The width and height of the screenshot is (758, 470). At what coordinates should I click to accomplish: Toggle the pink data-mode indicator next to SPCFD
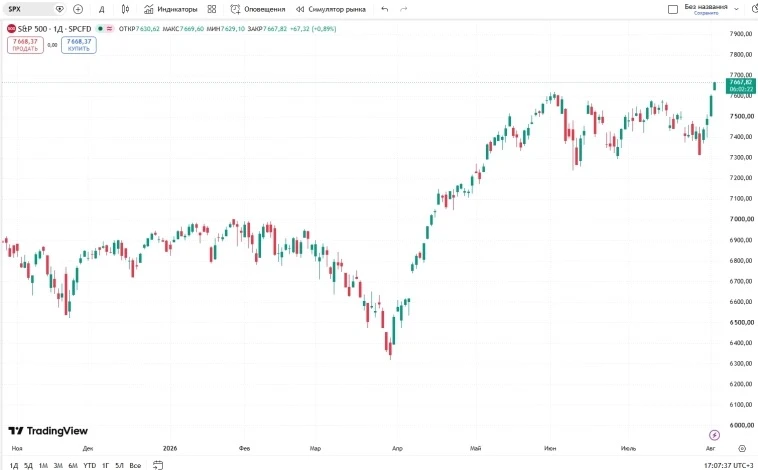pyautogui.click(x=109, y=29)
